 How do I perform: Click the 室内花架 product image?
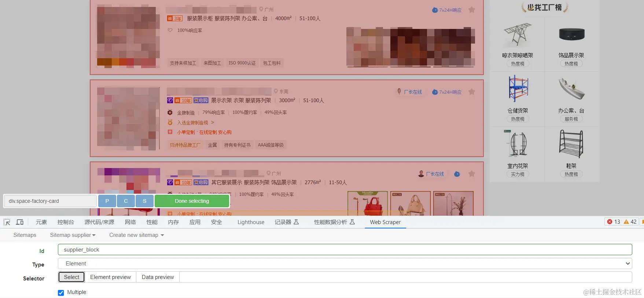(518, 144)
